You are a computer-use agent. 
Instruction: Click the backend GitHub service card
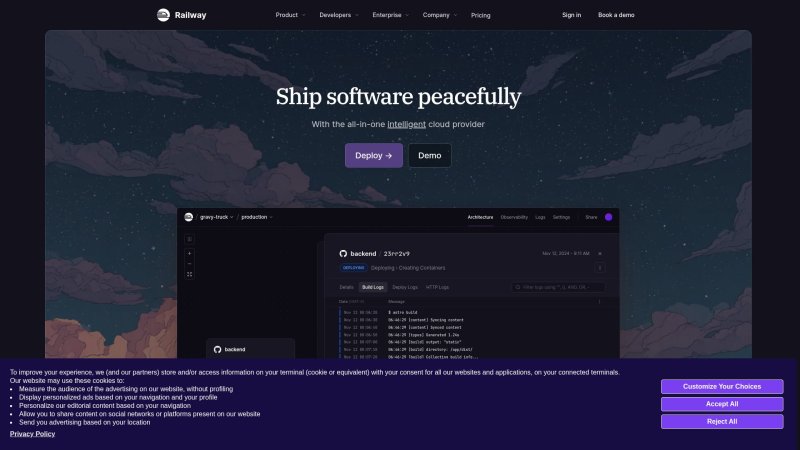point(250,349)
